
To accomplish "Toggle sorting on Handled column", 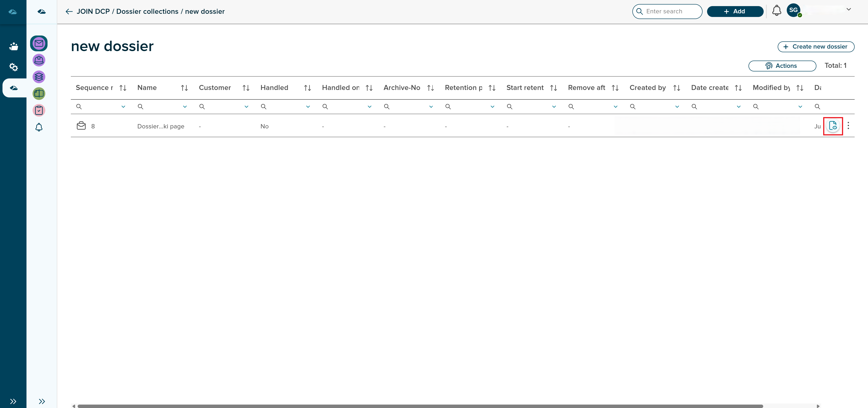I will pos(307,88).
